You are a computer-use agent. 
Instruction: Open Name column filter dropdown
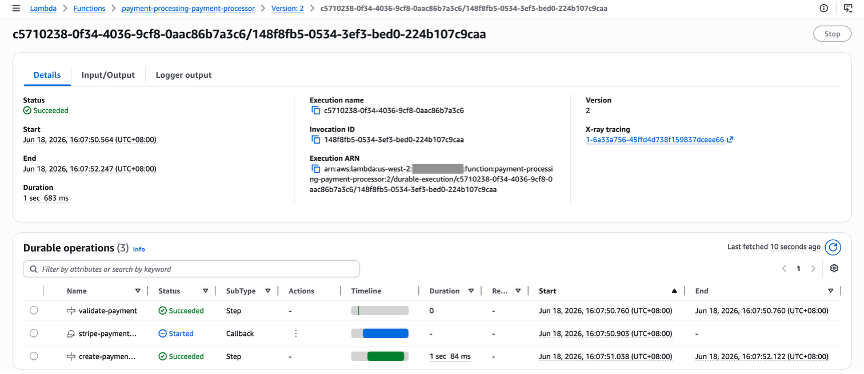click(x=138, y=291)
